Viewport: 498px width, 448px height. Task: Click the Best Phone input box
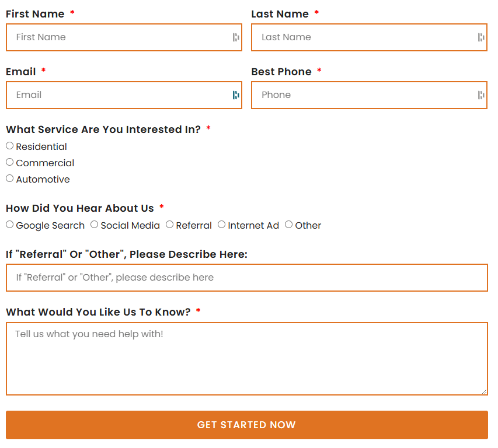(x=362, y=95)
